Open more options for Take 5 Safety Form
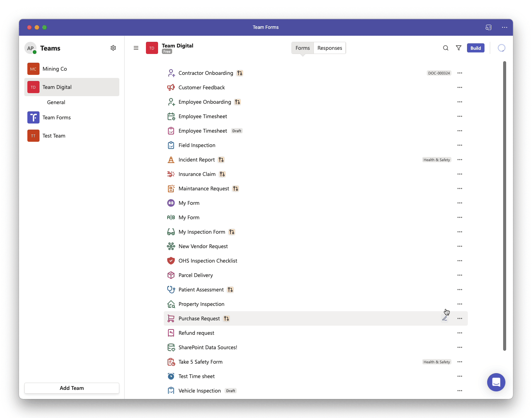Screen dimensions: 532x418 point(460,362)
